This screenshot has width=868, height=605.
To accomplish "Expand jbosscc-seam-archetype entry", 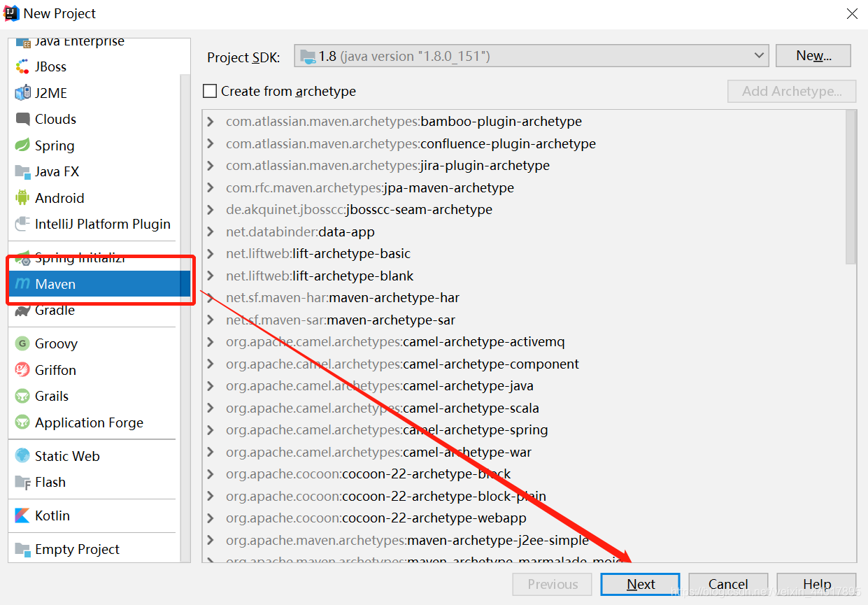I will (211, 210).
